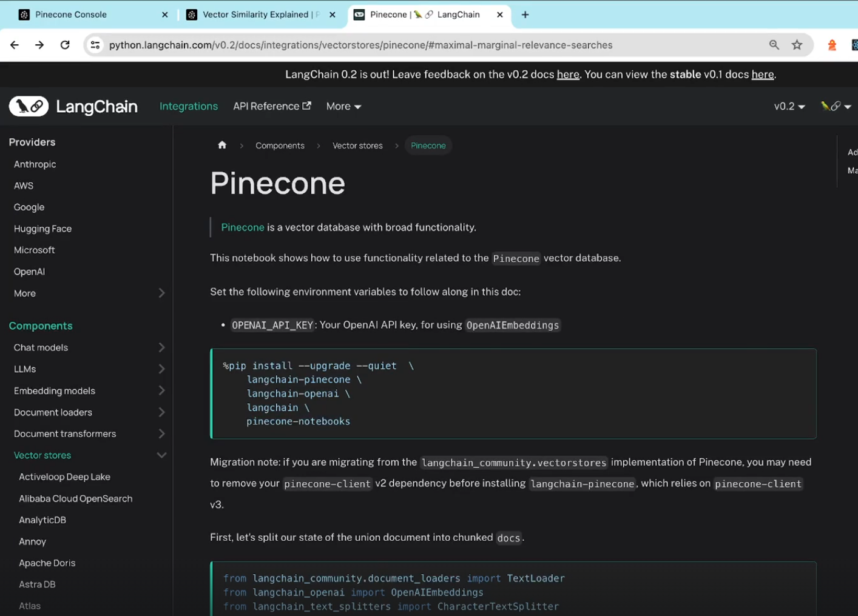The height and width of the screenshot is (616, 858).
Task: Select the Pinecone LangChain browser tab
Action: pos(430,15)
